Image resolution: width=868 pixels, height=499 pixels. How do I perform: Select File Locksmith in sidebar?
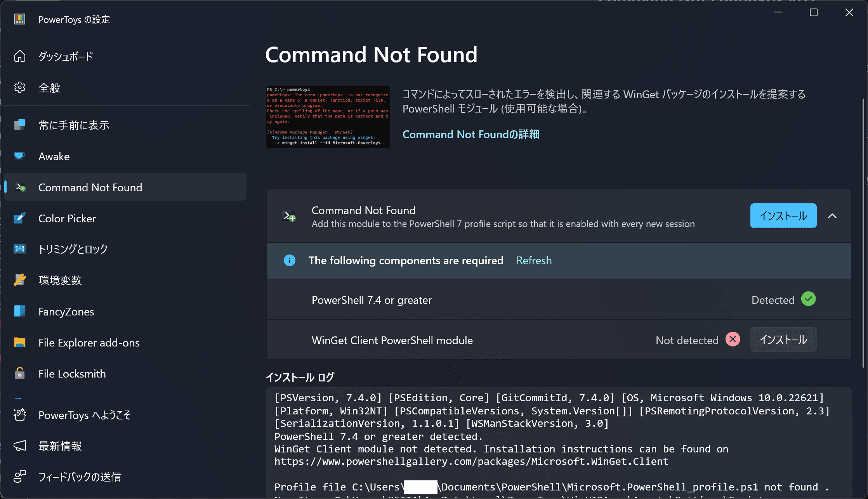click(x=125, y=374)
